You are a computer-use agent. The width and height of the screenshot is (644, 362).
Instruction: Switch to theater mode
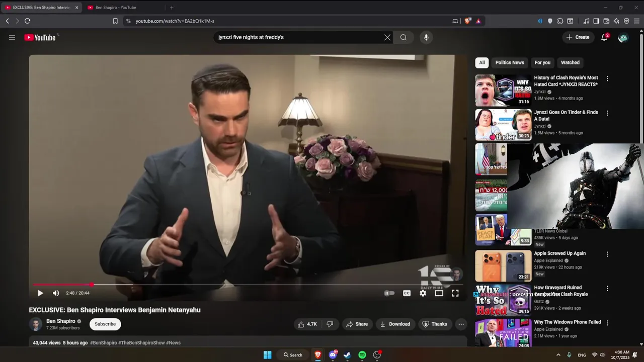[439, 293]
